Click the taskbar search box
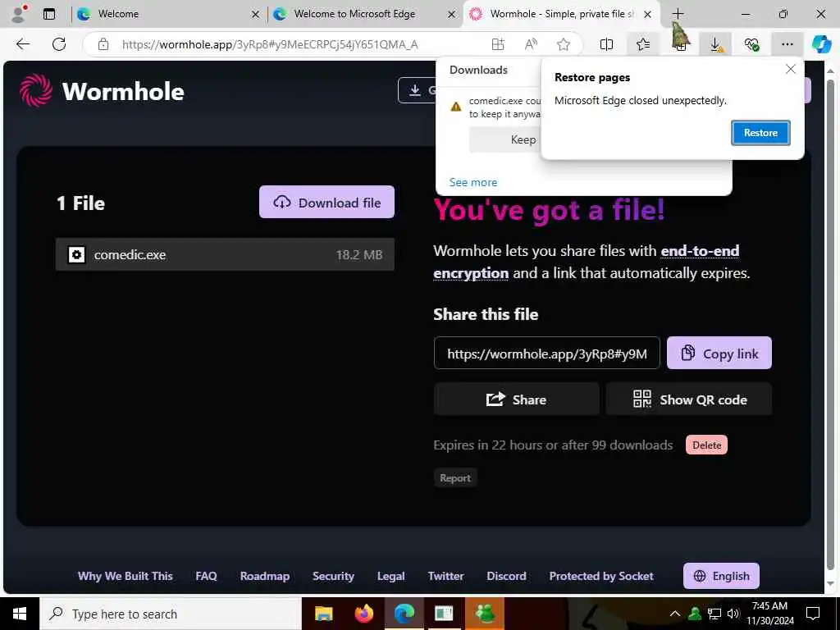This screenshot has width=840, height=630. pyautogui.click(x=171, y=614)
